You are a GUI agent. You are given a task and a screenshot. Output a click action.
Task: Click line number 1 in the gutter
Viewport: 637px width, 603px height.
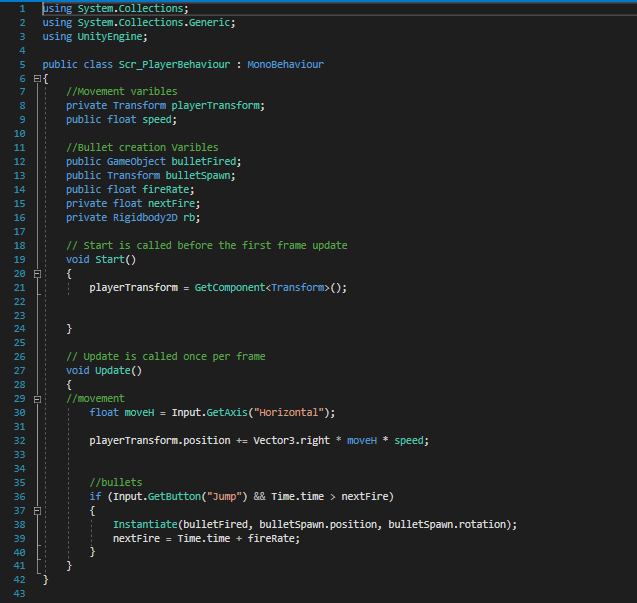tap(21, 9)
